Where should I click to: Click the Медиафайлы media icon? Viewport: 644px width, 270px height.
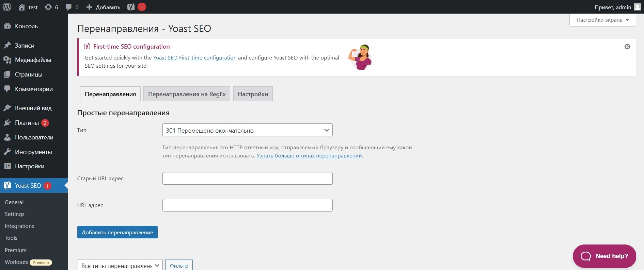coord(7,60)
